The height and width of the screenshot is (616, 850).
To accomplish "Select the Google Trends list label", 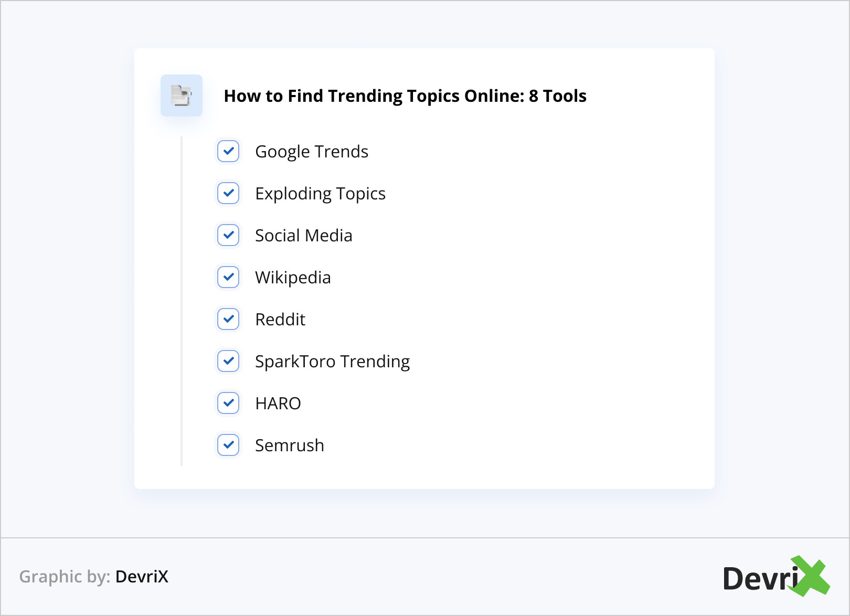I will click(312, 152).
